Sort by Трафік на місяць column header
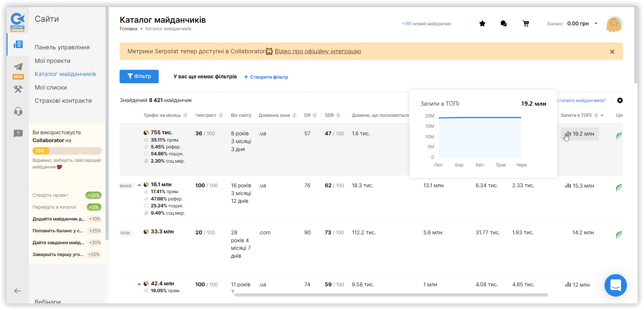This screenshot has height=310, width=644. point(162,115)
